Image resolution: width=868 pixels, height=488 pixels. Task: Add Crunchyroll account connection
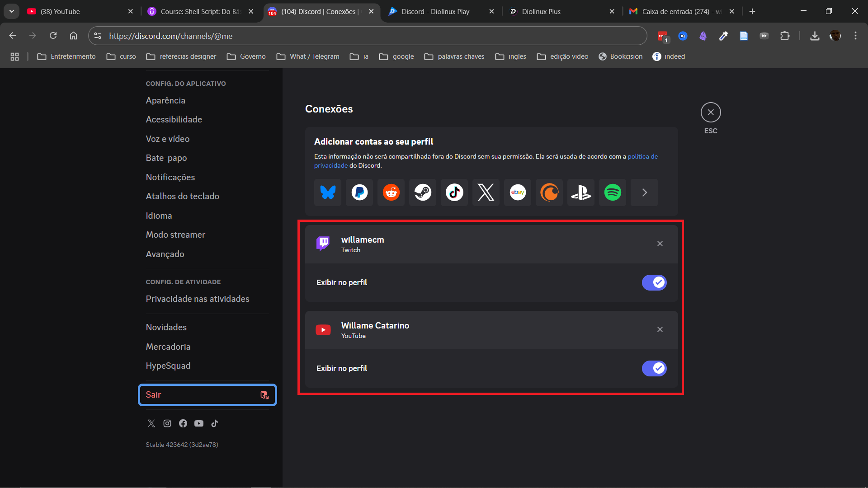549,192
